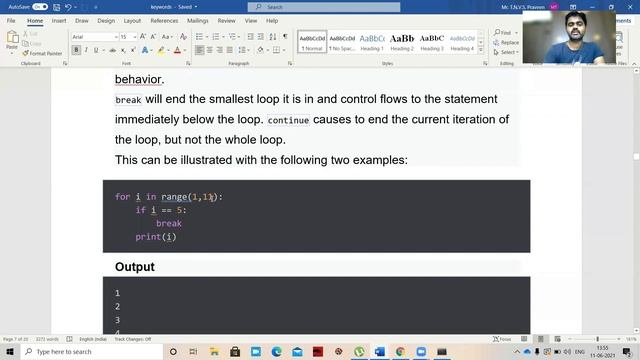Justify the text

pos(230,50)
